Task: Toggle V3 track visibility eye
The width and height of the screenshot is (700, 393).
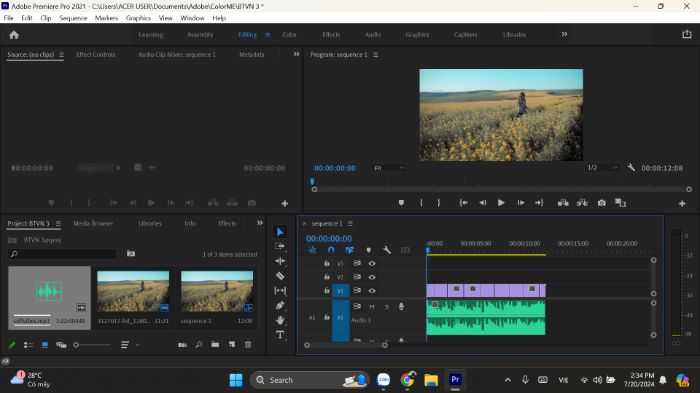Action: (371, 263)
